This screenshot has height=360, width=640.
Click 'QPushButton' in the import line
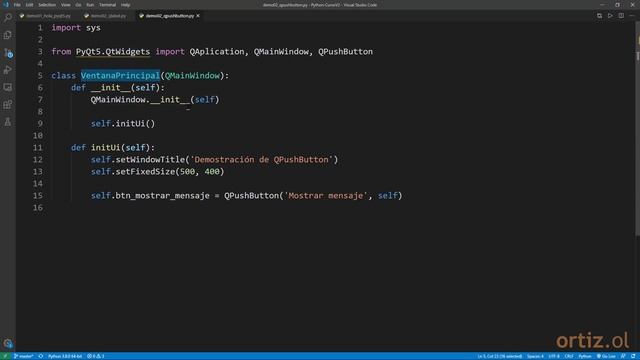[345, 52]
